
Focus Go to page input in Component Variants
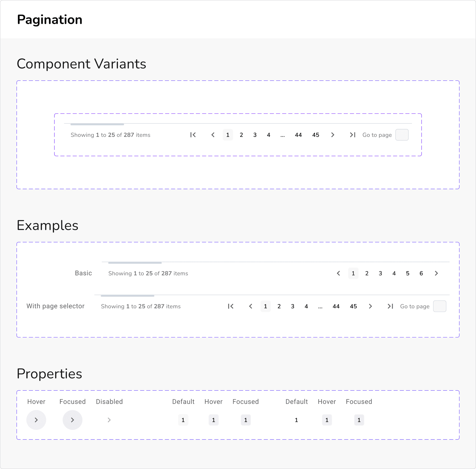(x=402, y=135)
